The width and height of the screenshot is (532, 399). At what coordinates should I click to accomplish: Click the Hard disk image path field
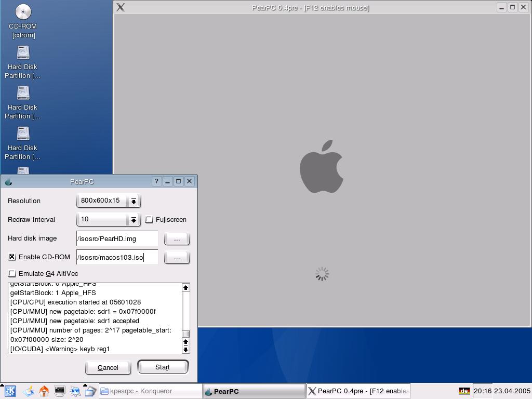[117, 238]
